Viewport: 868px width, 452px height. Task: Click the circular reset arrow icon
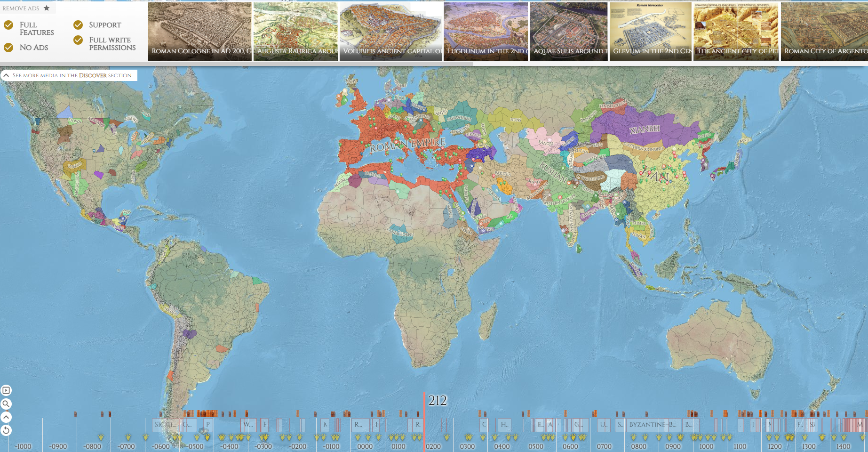(6, 430)
